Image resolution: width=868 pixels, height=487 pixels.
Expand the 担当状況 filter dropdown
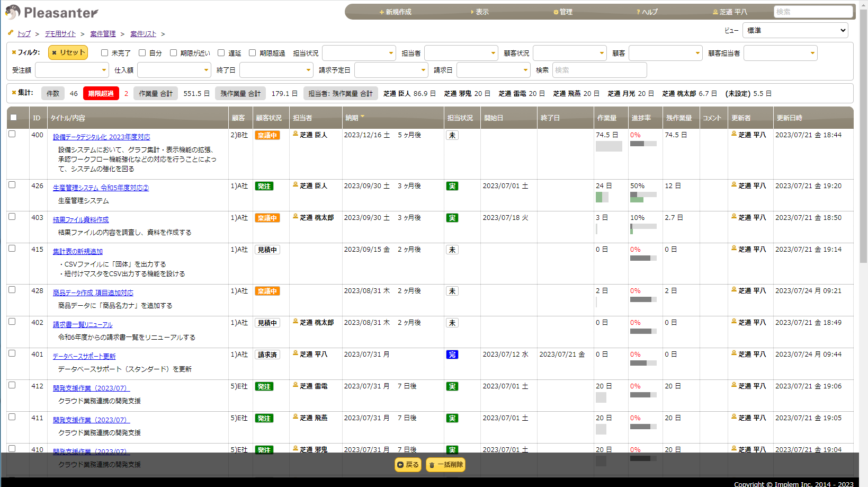359,53
